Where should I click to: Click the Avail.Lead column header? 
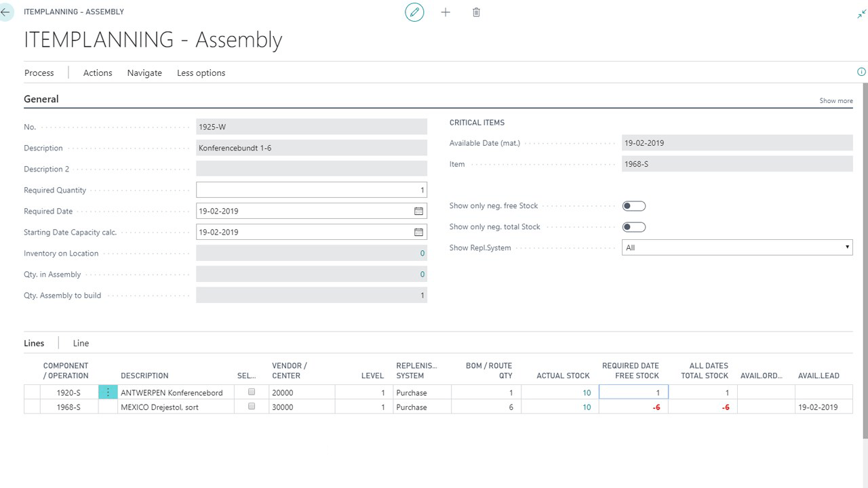click(x=818, y=375)
